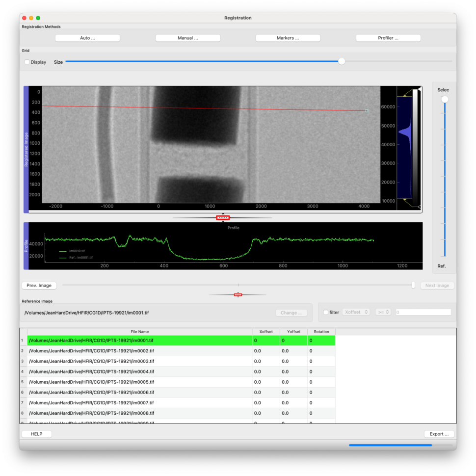Click the grid Size slider handle
The width and height of the screenshot is (476, 476).
click(342, 61)
